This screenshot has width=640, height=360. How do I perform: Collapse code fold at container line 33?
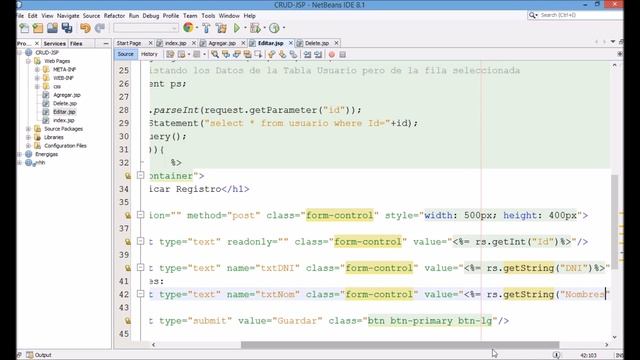pos(140,176)
